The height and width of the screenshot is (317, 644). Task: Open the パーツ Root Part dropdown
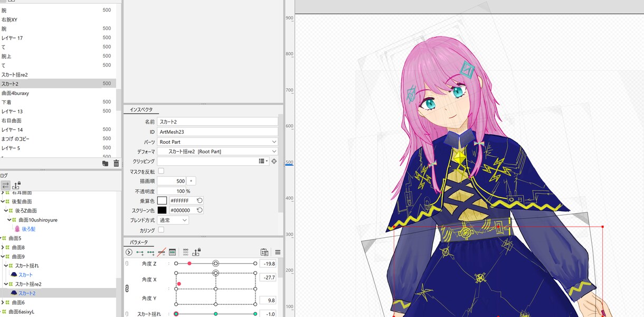coord(217,142)
